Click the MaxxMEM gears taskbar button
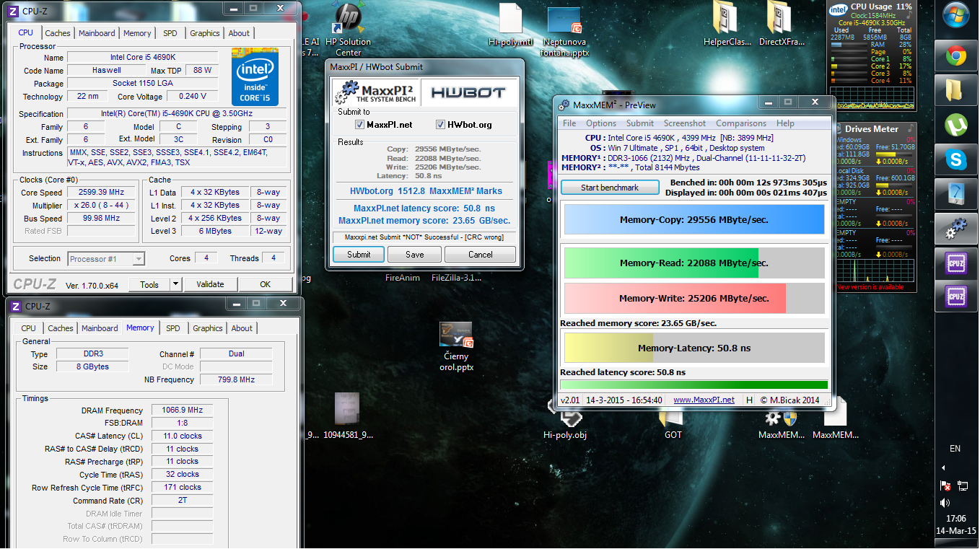Image resolution: width=980 pixels, height=549 pixels. click(956, 229)
